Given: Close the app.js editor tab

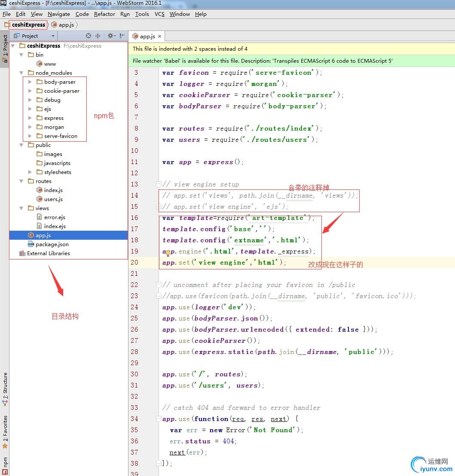Looking at the screenshot, I should click(159, 36).
